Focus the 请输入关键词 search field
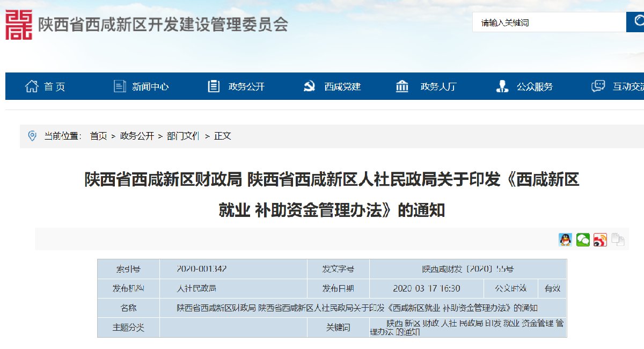 pyautogui.click(x=548, y=23)
